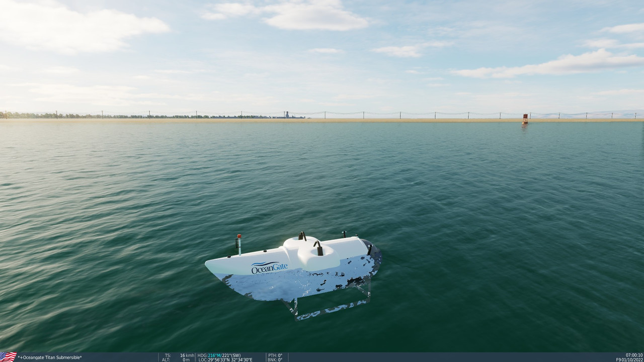Click the TS speed value '16 kmh'

coord(187,355)
